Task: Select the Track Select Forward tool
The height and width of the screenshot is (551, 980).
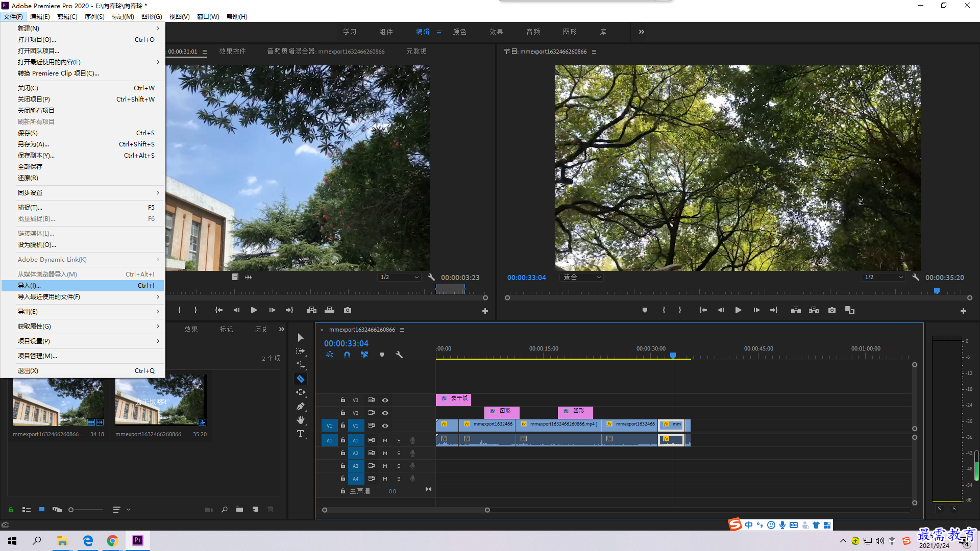Action: pyautogui.click(x=301, y=351)
